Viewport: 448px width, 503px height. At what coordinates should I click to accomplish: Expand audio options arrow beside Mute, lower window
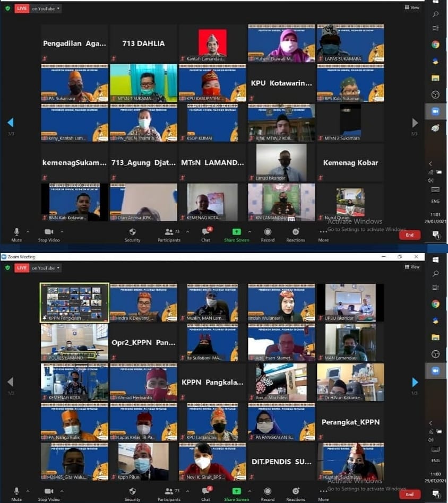click(28, 491)
